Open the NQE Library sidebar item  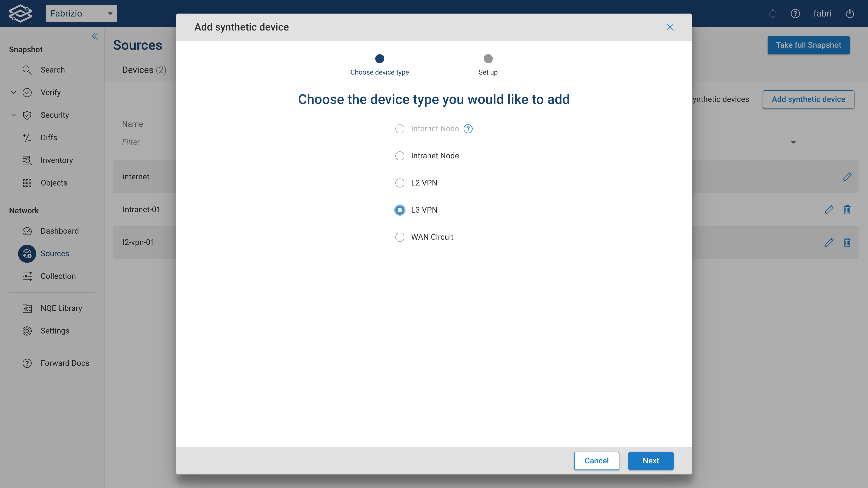[61, 308]
